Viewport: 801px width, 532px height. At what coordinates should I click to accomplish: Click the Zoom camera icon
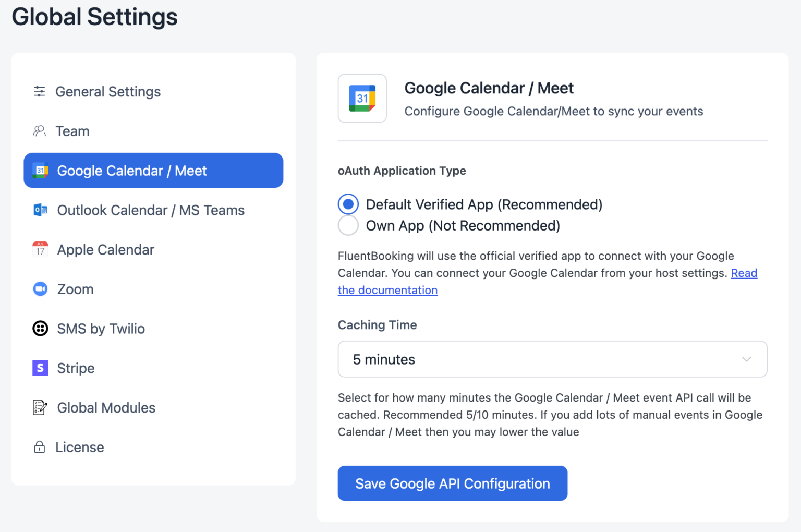click(x=40, y=289)
